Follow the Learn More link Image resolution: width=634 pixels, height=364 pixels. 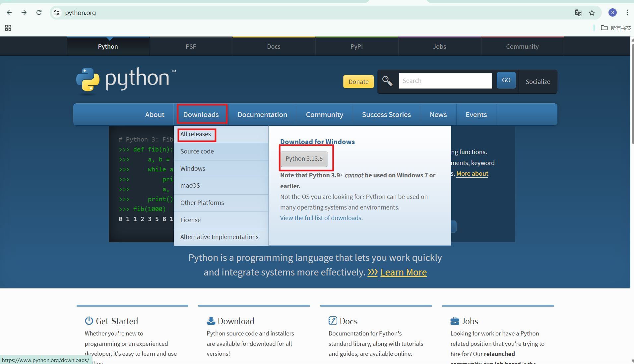(404, 272)
